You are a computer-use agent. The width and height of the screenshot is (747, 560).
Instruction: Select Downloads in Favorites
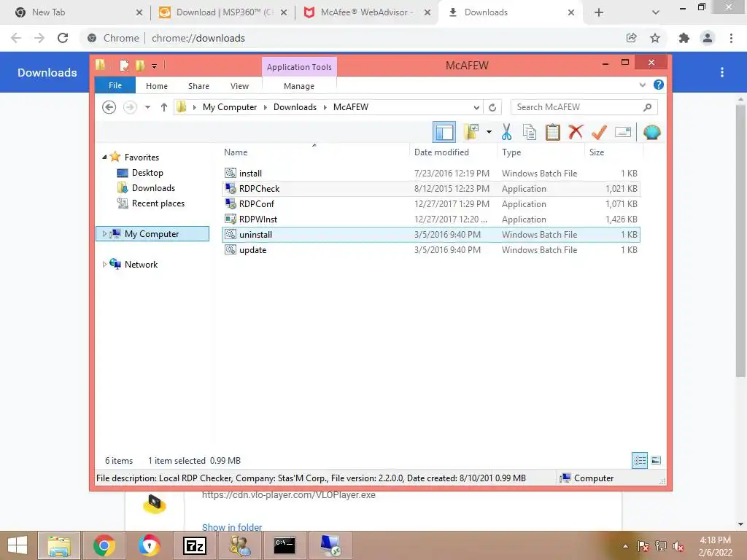(153, 187)
